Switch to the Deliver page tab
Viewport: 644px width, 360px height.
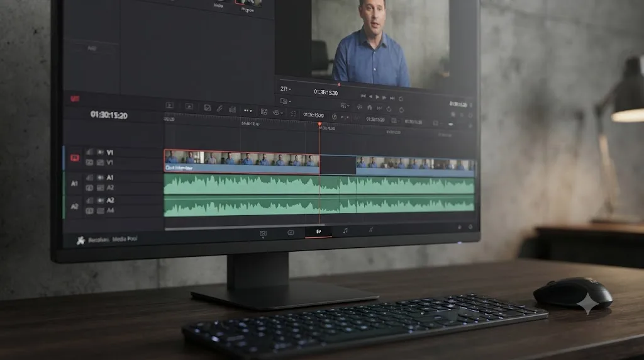point(371,230)
